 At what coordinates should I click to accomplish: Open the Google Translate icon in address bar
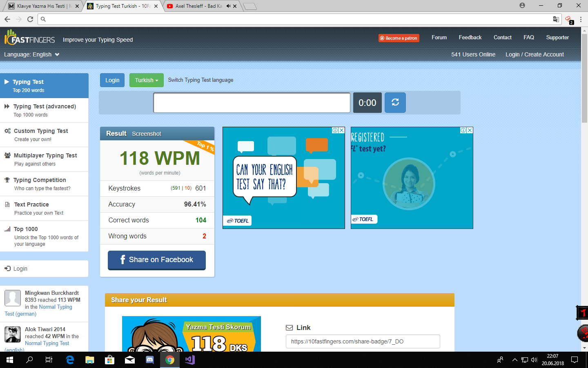[556, 19]
